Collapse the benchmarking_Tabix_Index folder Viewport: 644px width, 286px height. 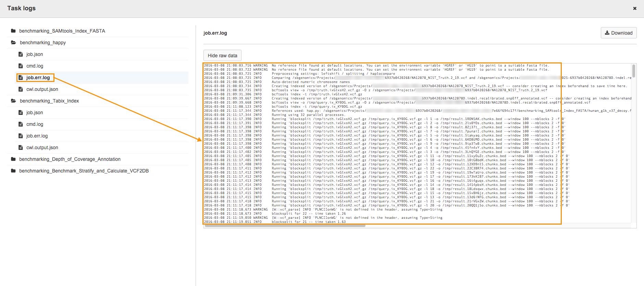[x=49, y=101]
